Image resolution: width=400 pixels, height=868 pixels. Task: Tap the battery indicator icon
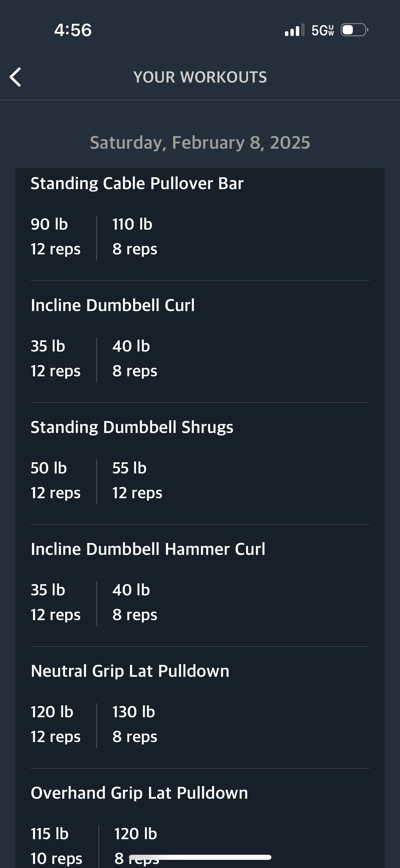pyautogui.click(x=355, y=30)
